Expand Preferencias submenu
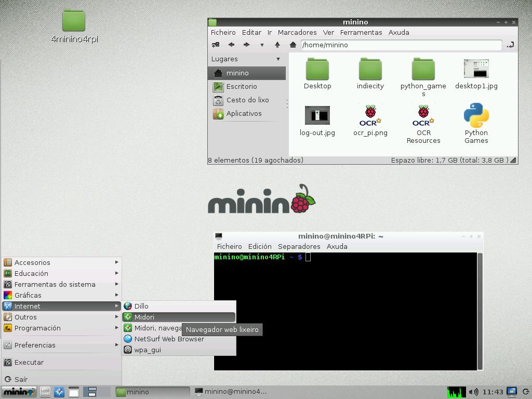 [61, 345]
